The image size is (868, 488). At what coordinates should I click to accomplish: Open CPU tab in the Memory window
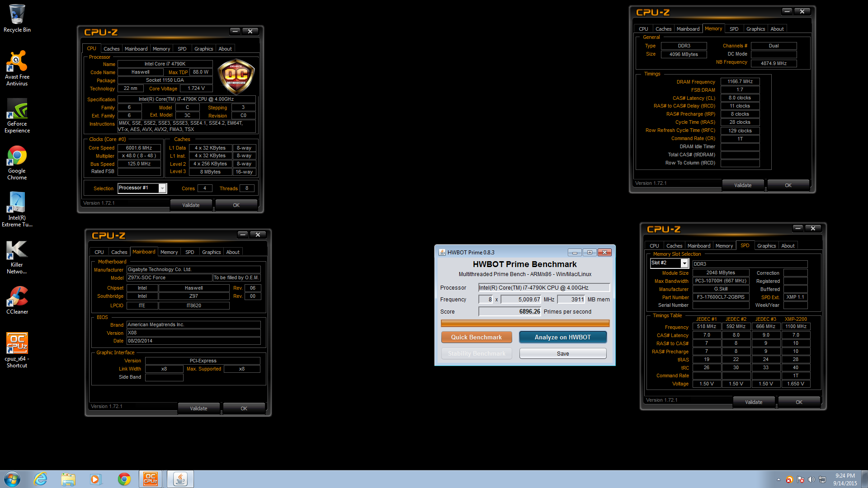643,29
